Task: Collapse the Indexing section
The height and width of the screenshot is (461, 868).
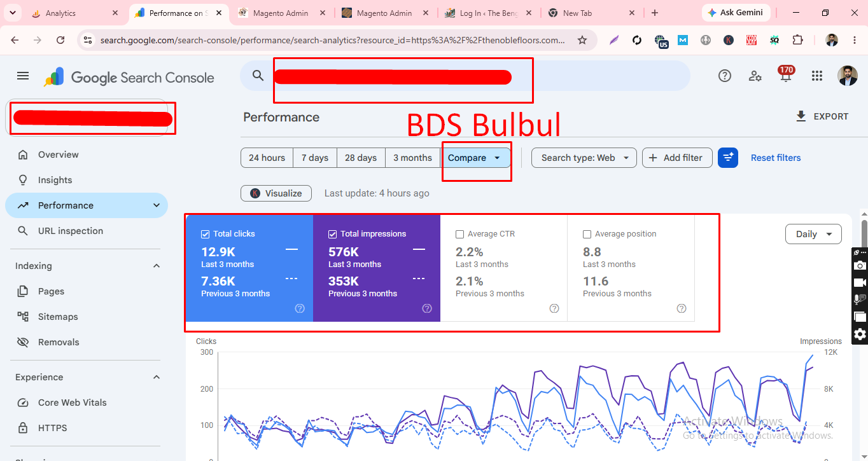Action: pyautogui.click(x=157, y=266)
